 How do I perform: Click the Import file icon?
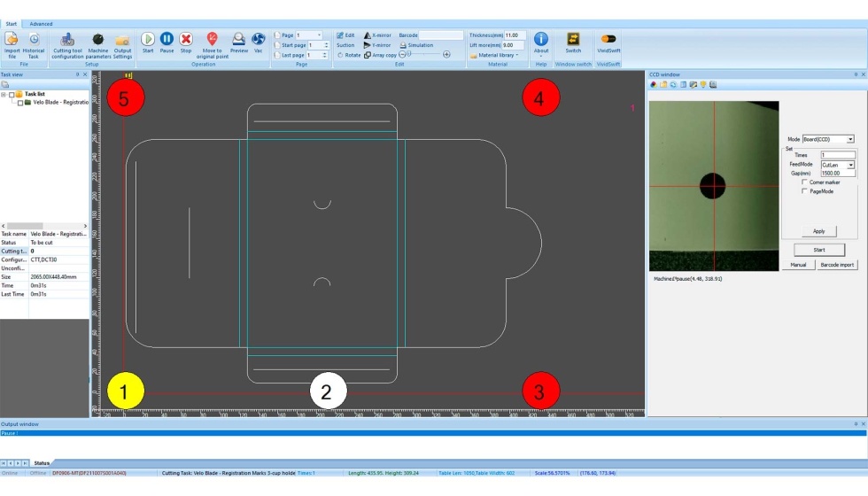tap(12, 40)
